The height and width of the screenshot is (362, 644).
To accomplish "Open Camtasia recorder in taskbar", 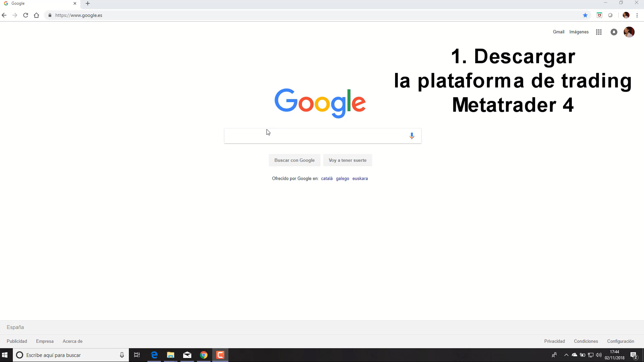I will click(220, 355).
